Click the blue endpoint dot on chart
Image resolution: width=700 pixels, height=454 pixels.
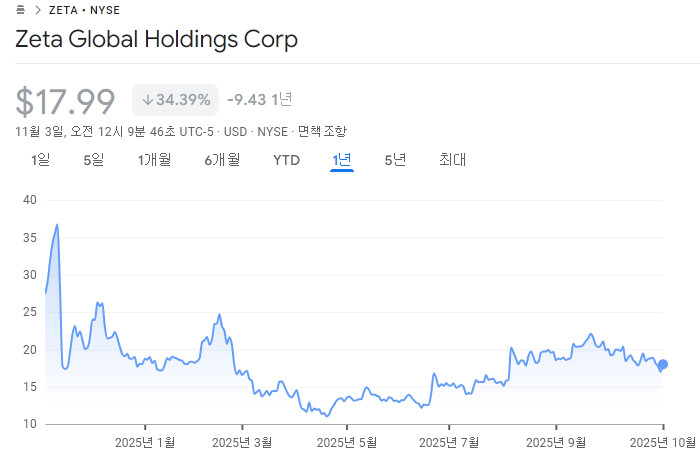662,365
